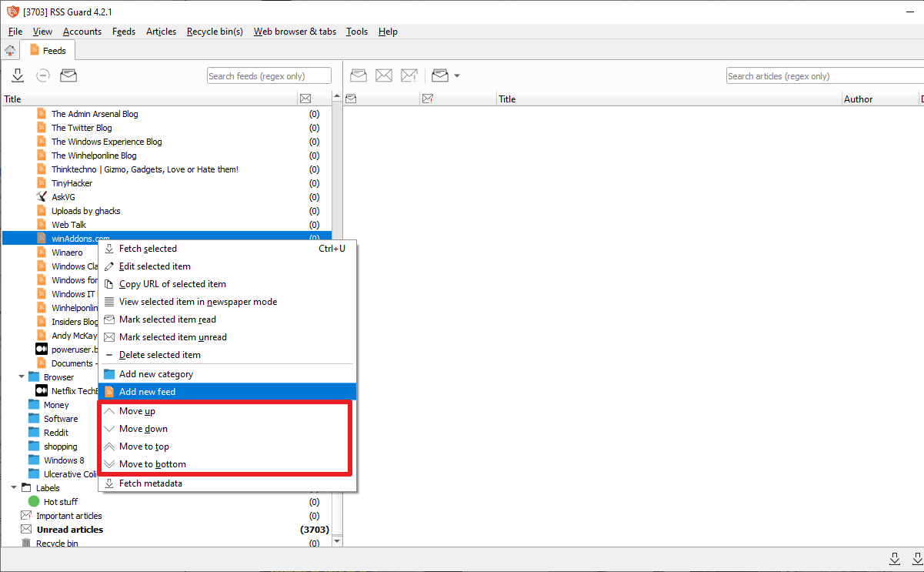Click the mark articles important envelope icon

click(409, 75)
